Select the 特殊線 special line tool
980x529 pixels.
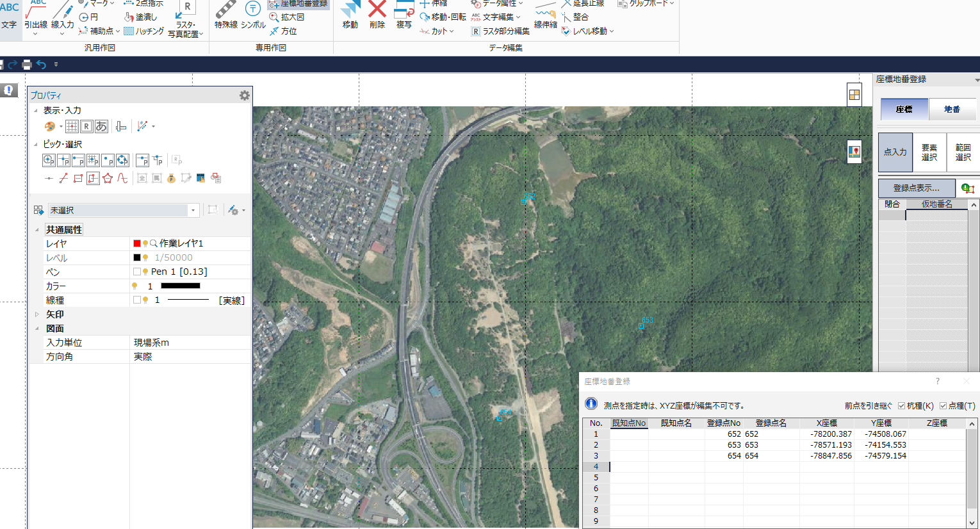[225, 15]
